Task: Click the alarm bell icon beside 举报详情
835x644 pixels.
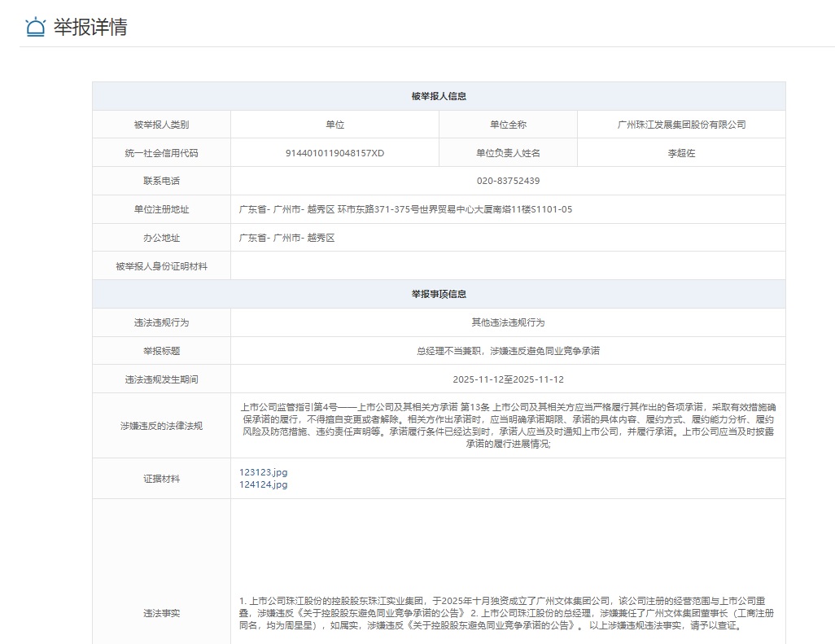Action: pos(36,27)
